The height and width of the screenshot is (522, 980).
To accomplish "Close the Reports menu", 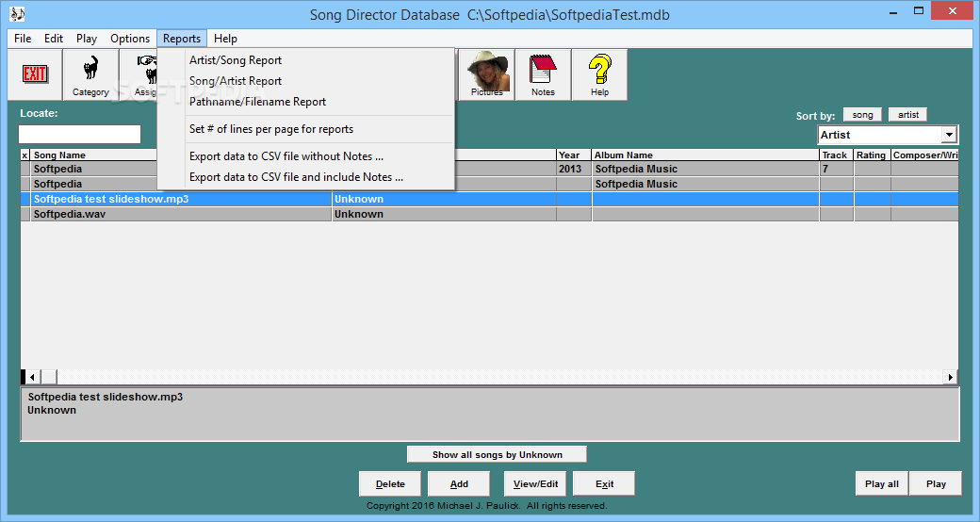I will [182, 38].
